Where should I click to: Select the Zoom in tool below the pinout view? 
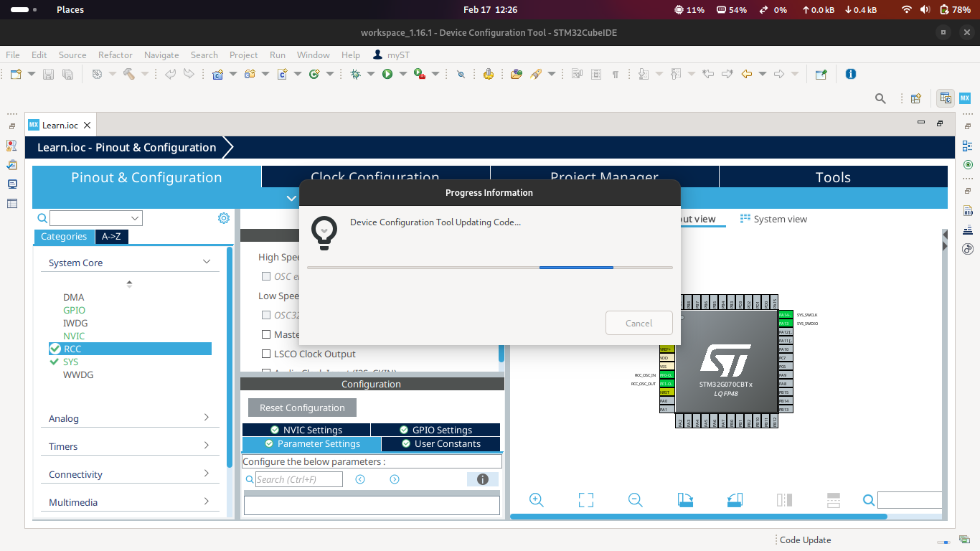click(536, 499)
